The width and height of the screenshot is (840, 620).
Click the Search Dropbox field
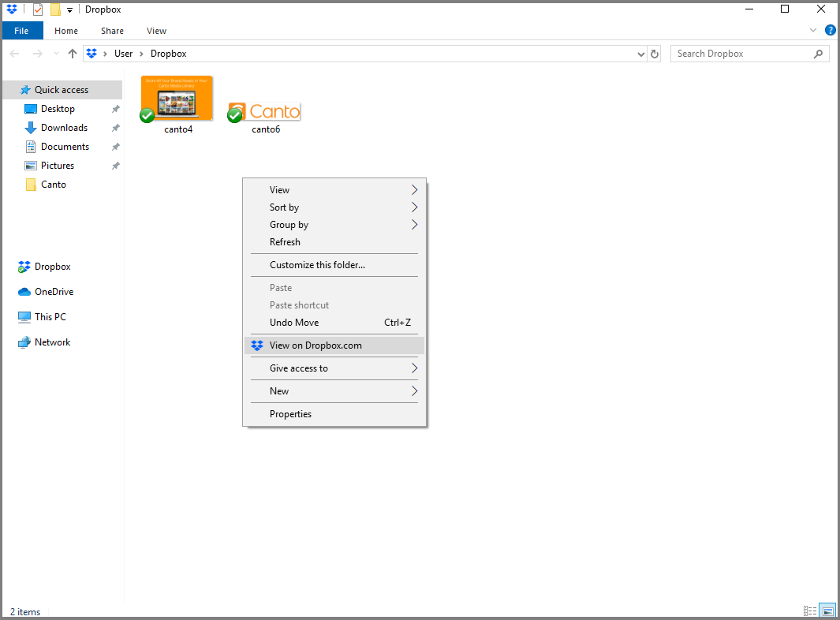click(x=749, y=54)
